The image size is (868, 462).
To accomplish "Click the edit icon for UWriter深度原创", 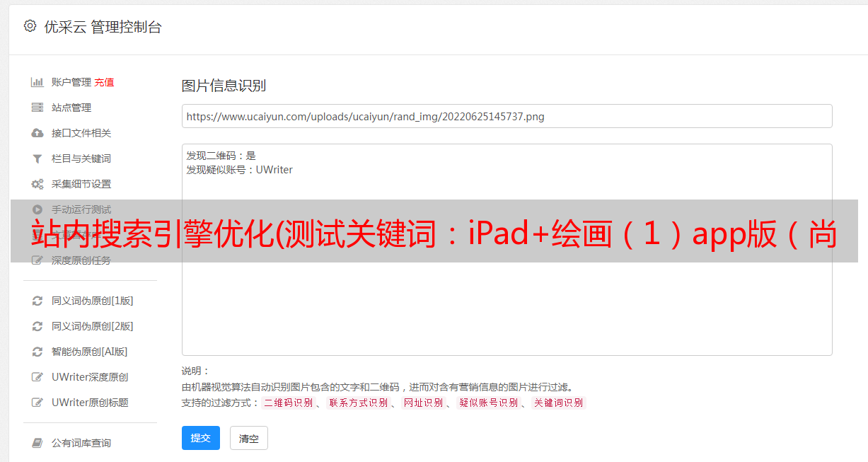I will (37, 377).
